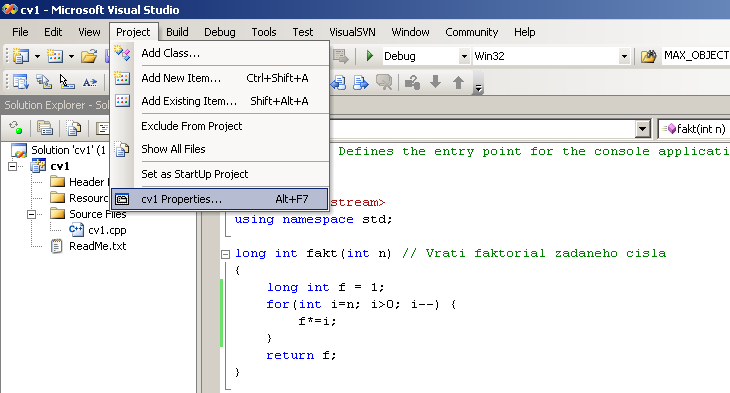Open the scope navigation dropdown arrow
The width and height of the screenshot is (730, 393).
(x=642, y=129)
